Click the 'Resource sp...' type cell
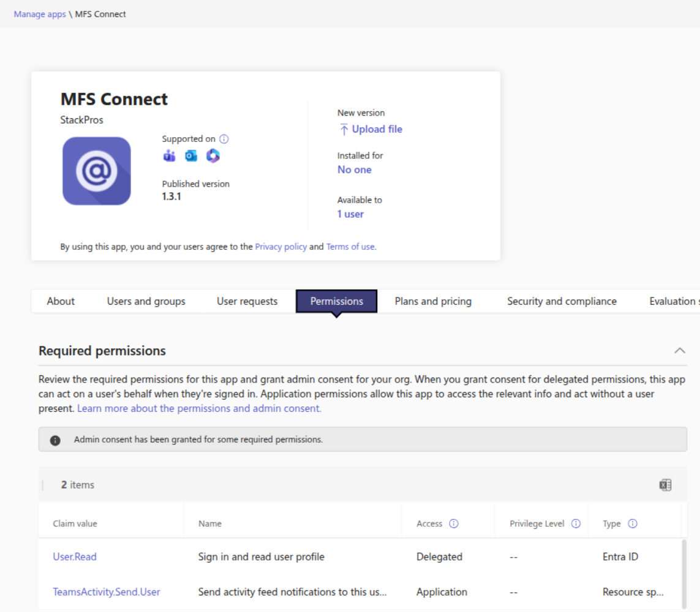The height and width of the screenshot is (612, 700). [x=633, y=592]
